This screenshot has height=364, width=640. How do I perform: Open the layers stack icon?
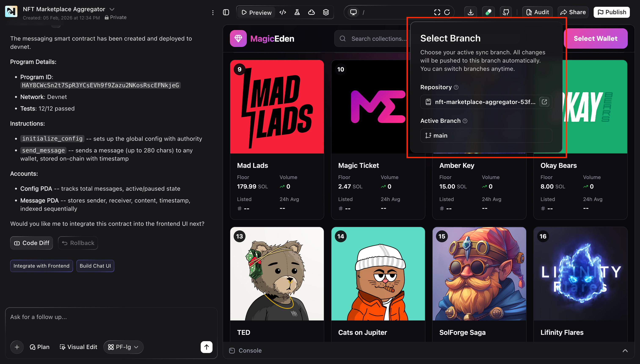pyautogui.click(x=326, y=12)
